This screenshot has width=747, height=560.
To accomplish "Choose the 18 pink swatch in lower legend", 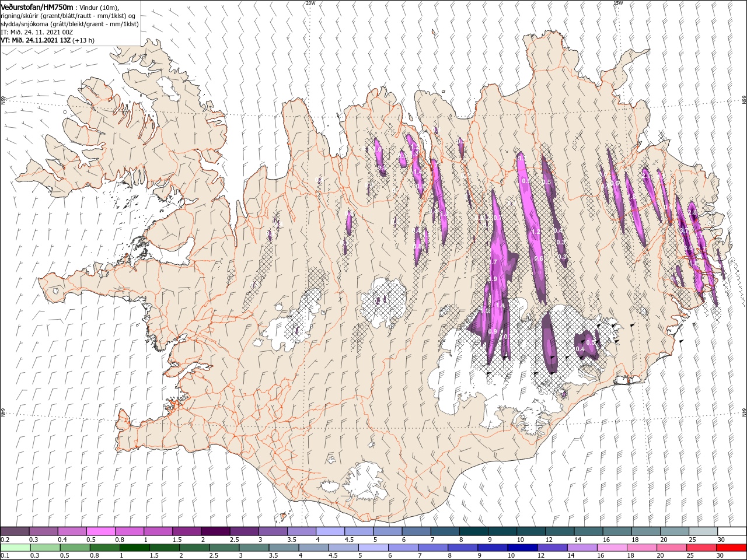I will click(641, 548).
